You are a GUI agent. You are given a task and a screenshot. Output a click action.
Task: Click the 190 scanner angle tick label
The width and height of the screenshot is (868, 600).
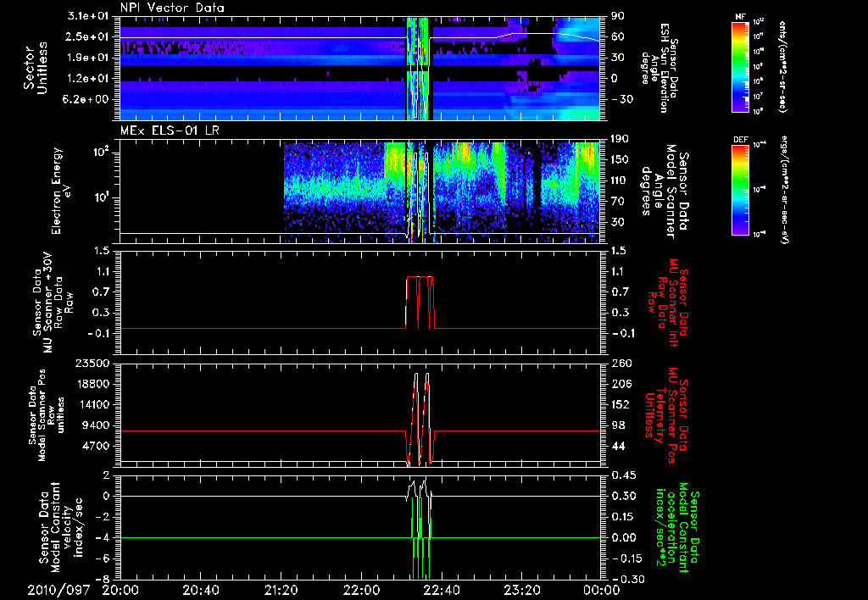pyautogui.click(x=620, y=139)
